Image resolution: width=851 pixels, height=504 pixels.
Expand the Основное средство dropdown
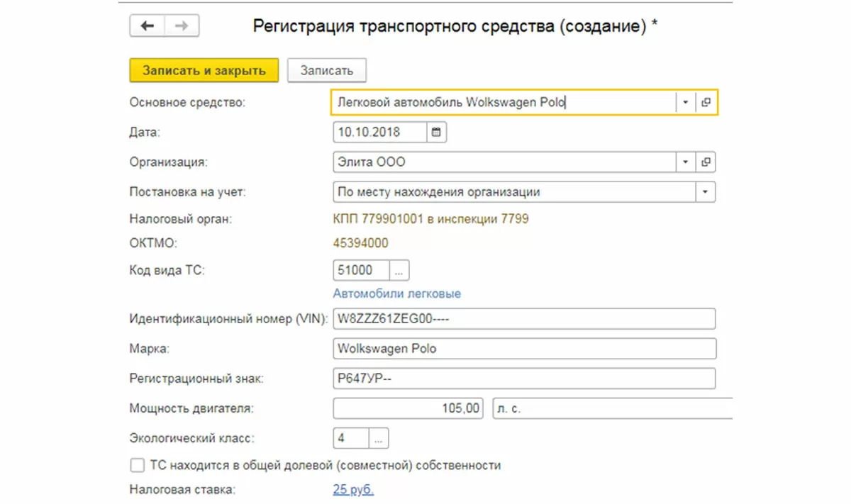685,102
